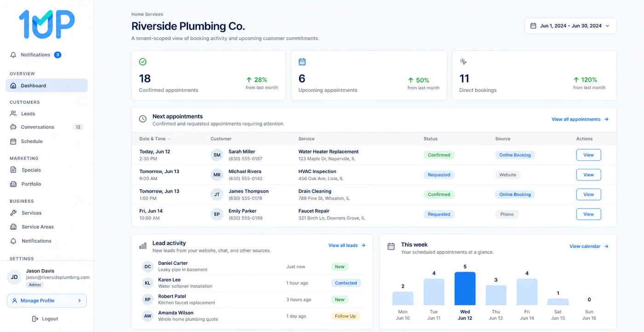Viewport: 644px width, 332px height.
Task: Click the JD user avatar in sidebar
Action: pos(14,277)
